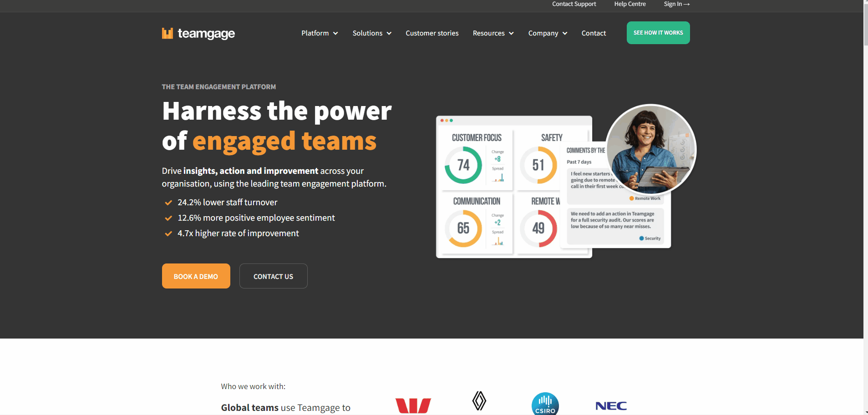868x415 pixels.
Task: Click the Remote Work 49 score gauge
Action: coord(538,228)
